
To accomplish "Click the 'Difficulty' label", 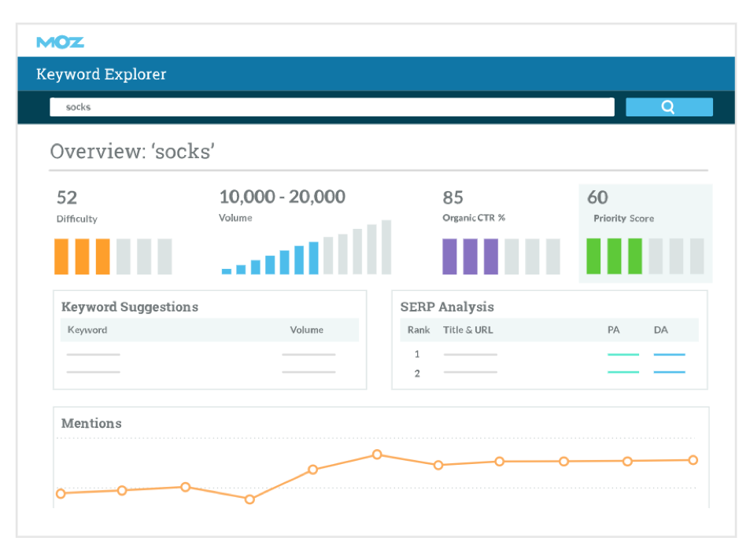I will 77,219.
